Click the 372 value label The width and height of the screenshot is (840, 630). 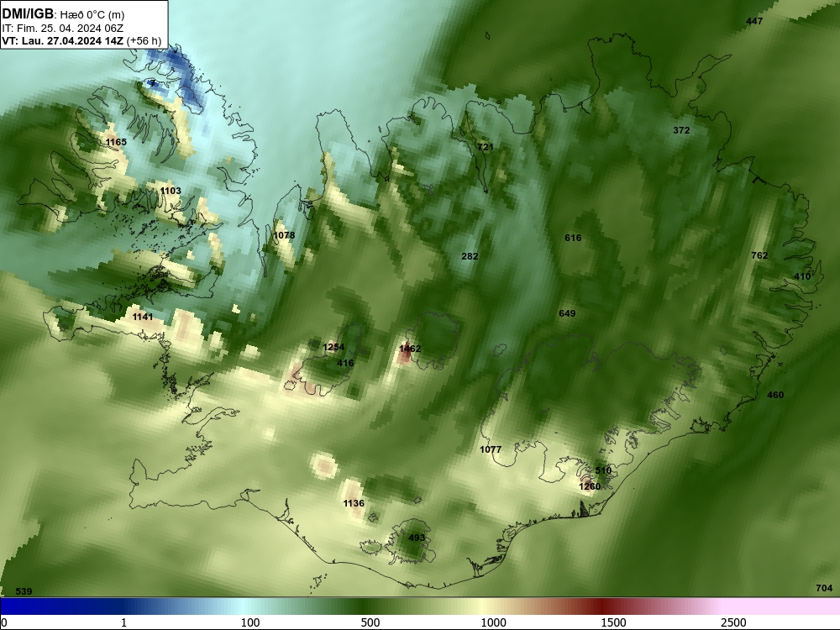(681, 130)
